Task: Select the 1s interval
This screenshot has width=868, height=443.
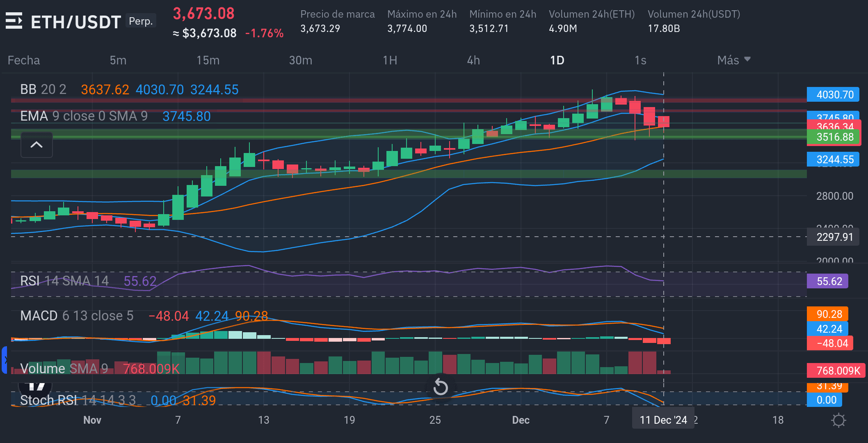Action: (640, 60)
